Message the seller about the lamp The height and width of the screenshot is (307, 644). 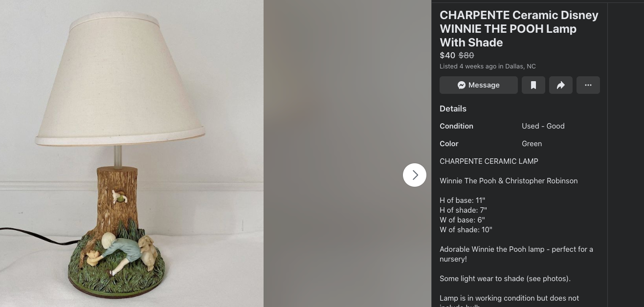pos(479,85)
